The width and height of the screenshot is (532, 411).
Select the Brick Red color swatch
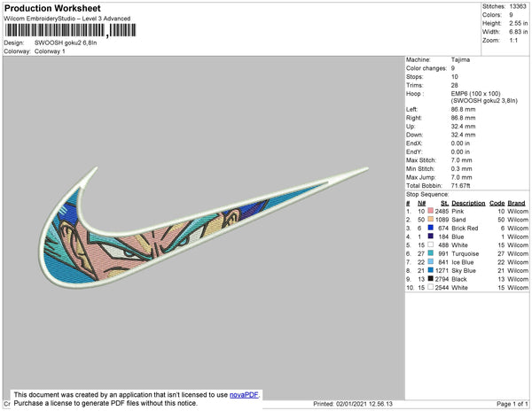tap(431, 228)
